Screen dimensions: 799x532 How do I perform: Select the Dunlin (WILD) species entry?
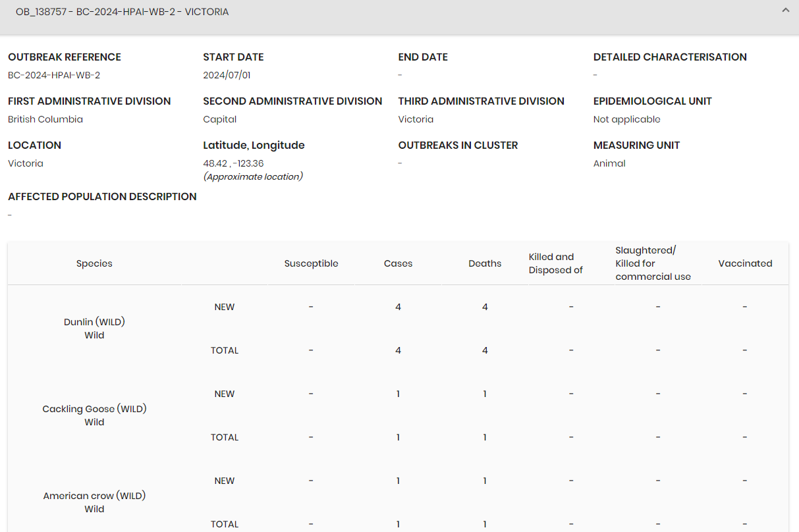coord(94,322)
